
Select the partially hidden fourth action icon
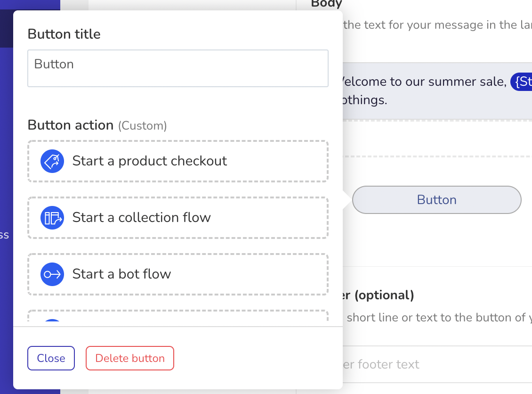tap(52, 320)
